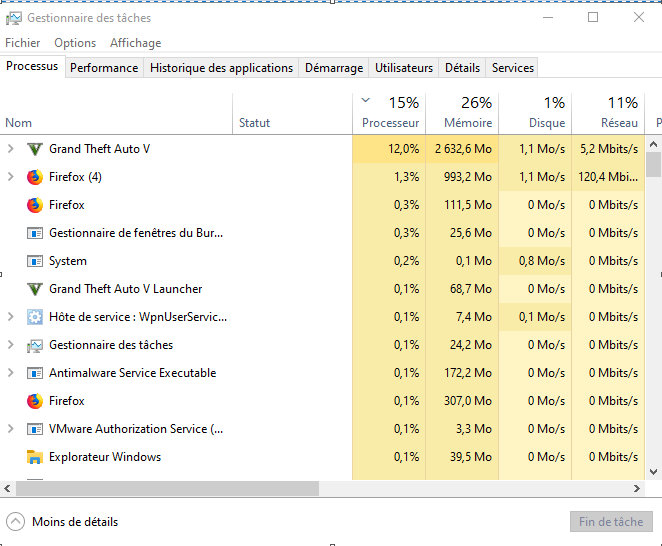
Task: Click the vertical scrollbar down arrow
Action: click(x=654, y=470)
